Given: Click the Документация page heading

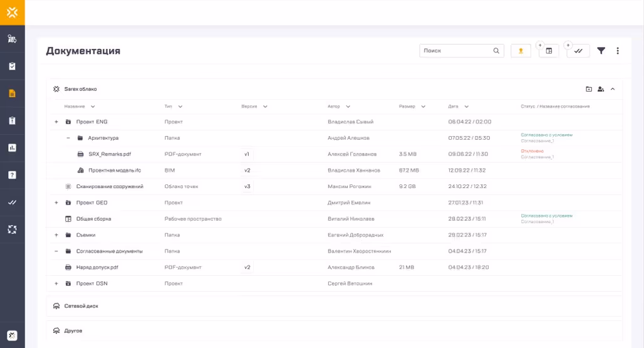Looking at the screenshot, I should coord(83,51).
